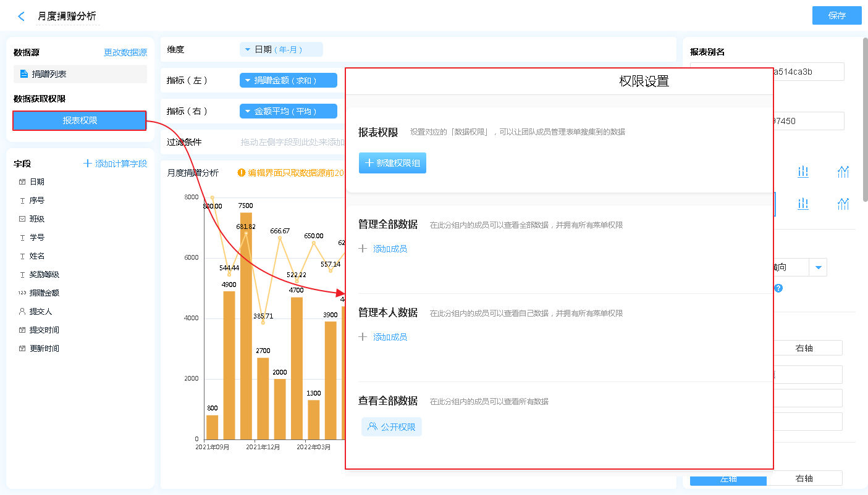Click plus icon under 管理本人数据
868x495 pixels.
pyautogui.click(x=363, y=337)
